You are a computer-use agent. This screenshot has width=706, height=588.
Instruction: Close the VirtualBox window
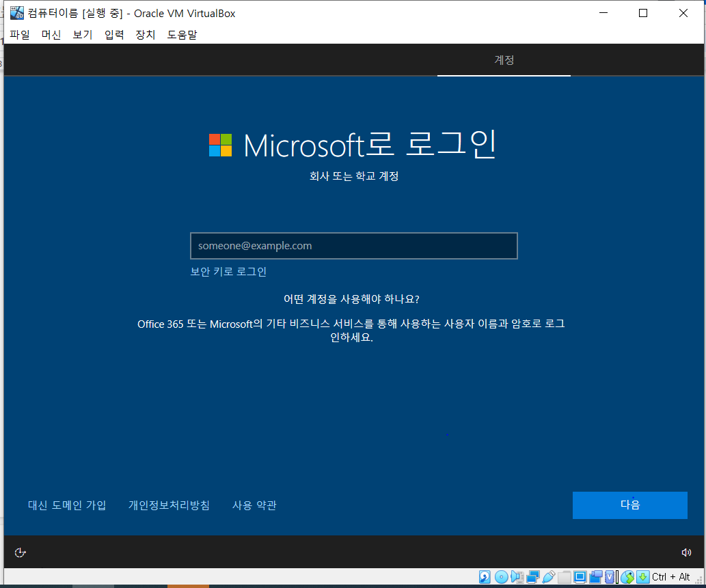pyautogui.click(x=683, y=13)
